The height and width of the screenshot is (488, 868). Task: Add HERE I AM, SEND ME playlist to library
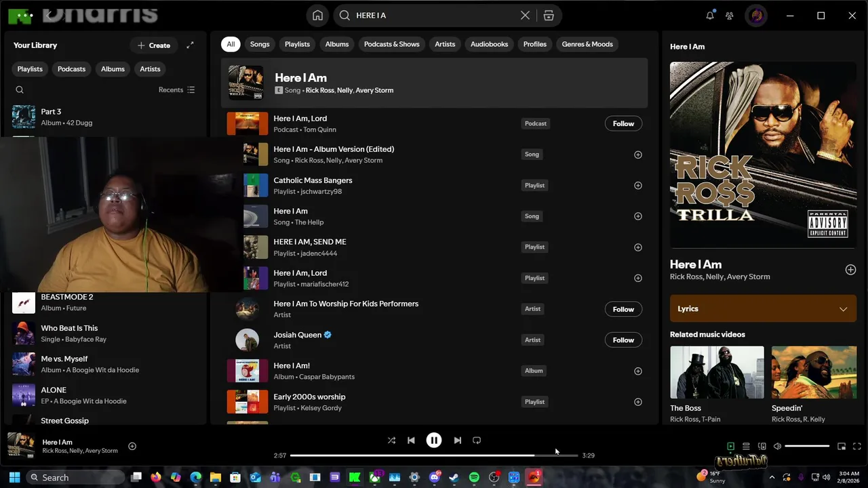[637, 247]
